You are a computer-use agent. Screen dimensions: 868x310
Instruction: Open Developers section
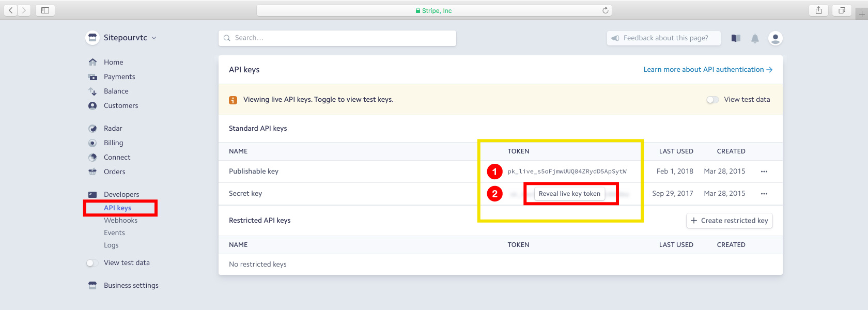(121, 195)
